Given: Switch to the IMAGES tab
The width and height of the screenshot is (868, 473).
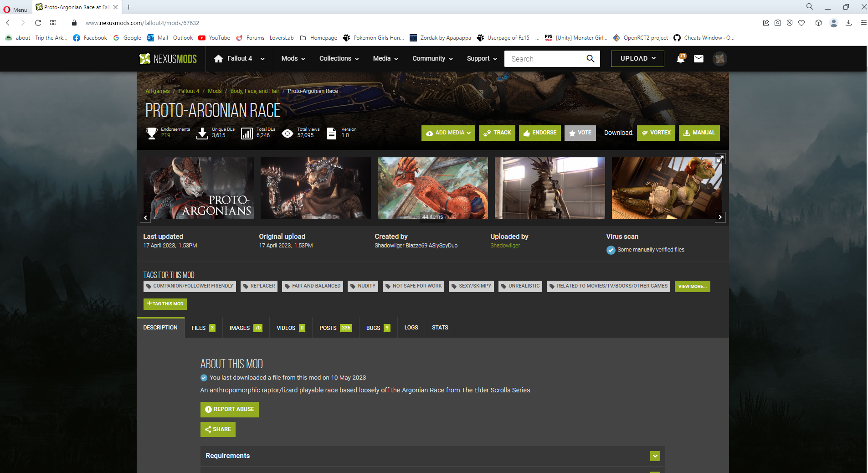Looking at the screenshot, I should pos(246,328).
